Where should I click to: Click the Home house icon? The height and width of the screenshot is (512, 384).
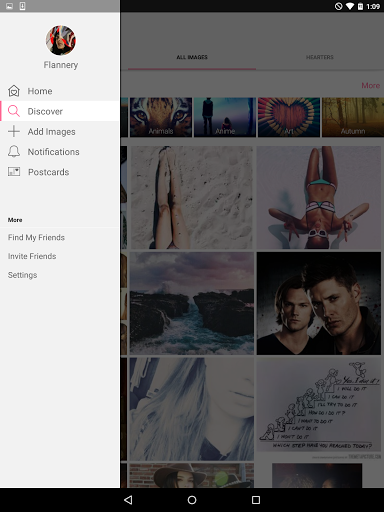pos(14,91)
